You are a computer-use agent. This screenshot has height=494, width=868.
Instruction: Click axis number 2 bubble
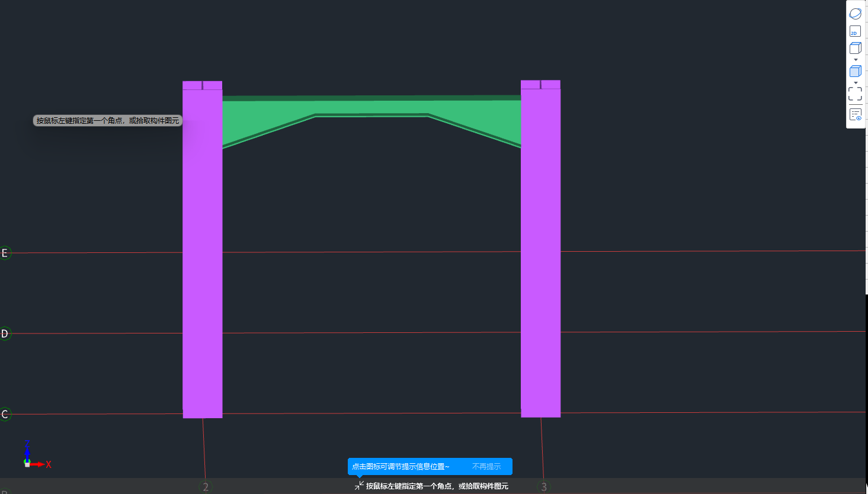pos(206,487)
